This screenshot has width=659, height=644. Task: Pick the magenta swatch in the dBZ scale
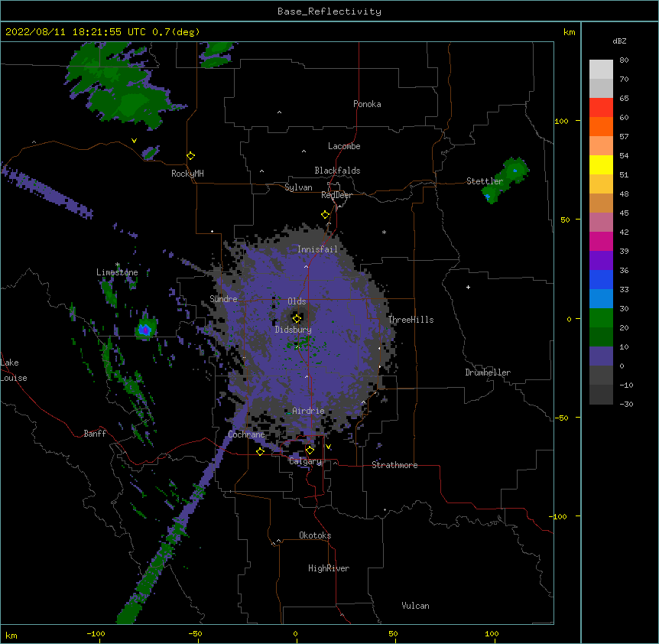(601, 241)
